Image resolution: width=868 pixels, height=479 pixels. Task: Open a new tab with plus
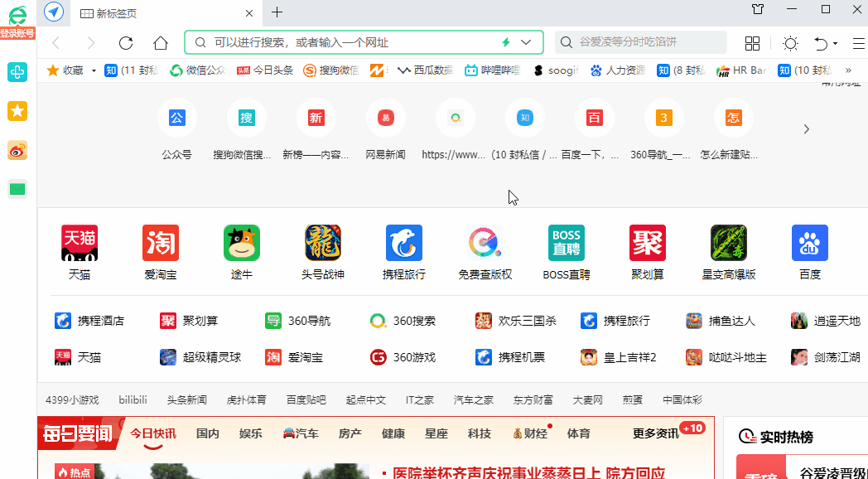tap(277, 12)
